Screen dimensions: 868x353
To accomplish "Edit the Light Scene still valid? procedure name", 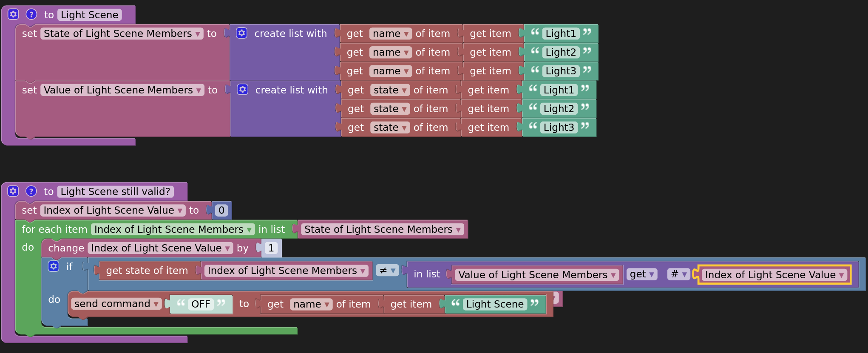I will click(x=115, y=192).
